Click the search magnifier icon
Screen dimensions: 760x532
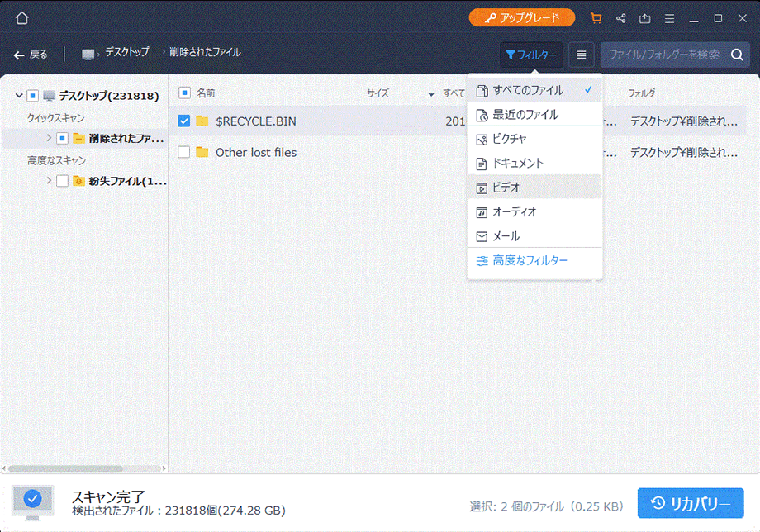click(x=737, y=55)
